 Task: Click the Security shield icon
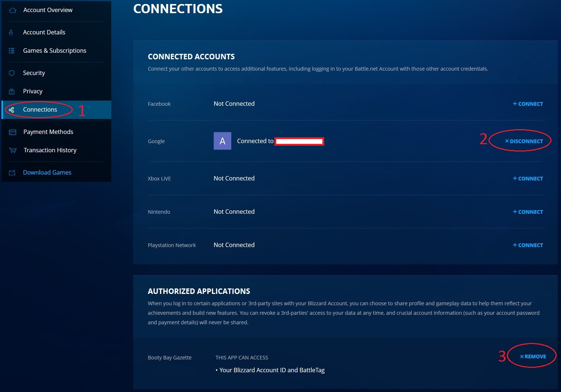(x=12, y=73)
